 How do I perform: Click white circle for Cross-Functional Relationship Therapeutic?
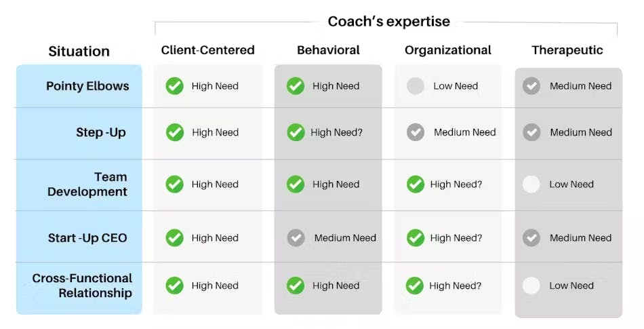click(x=531, y=286)
